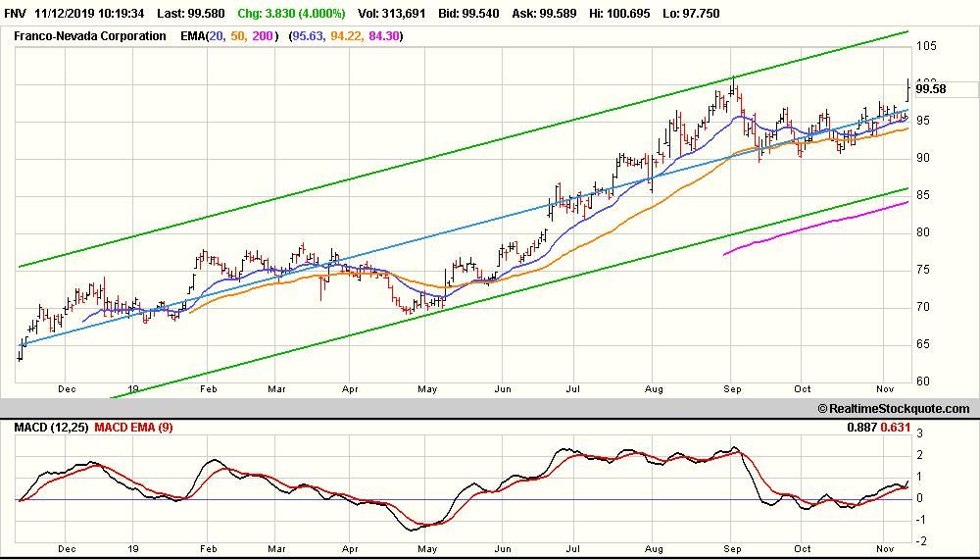
Task: Select the magenta 200 EMA period label
Action: [263, 36]
